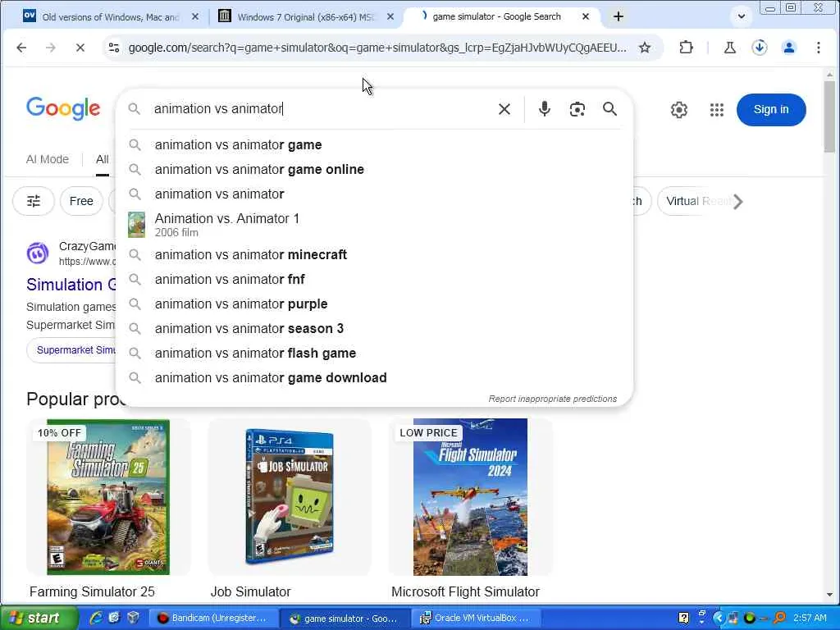This screenshot has height=630, width=840.
Task: Select Animation vs. Animator 1 2006 film
Action: click(x=374, y=225)
